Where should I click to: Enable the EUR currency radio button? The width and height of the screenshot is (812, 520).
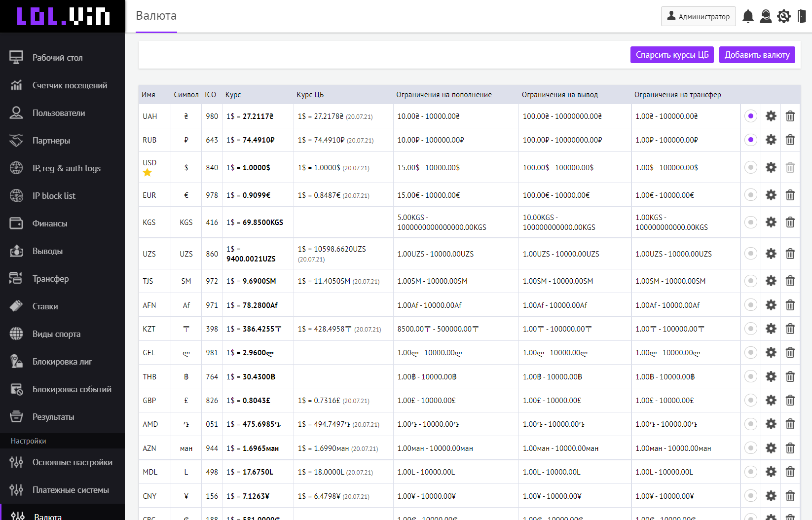point(750,195)
